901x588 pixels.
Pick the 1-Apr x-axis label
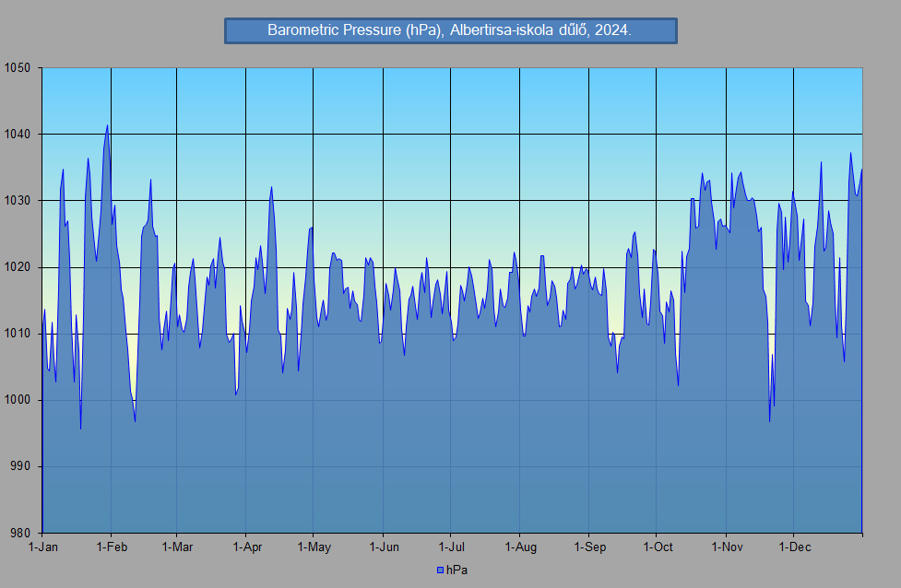(x=246, y=547)
